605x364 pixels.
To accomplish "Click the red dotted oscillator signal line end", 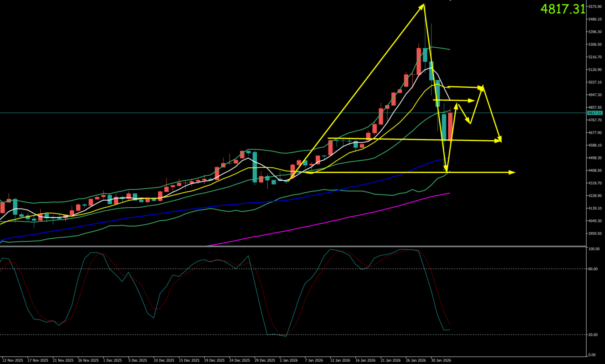I will [x=449, y=324].
